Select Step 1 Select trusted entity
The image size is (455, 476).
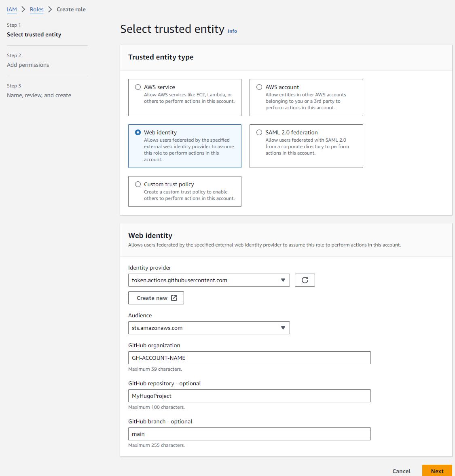tap(34, 35)
